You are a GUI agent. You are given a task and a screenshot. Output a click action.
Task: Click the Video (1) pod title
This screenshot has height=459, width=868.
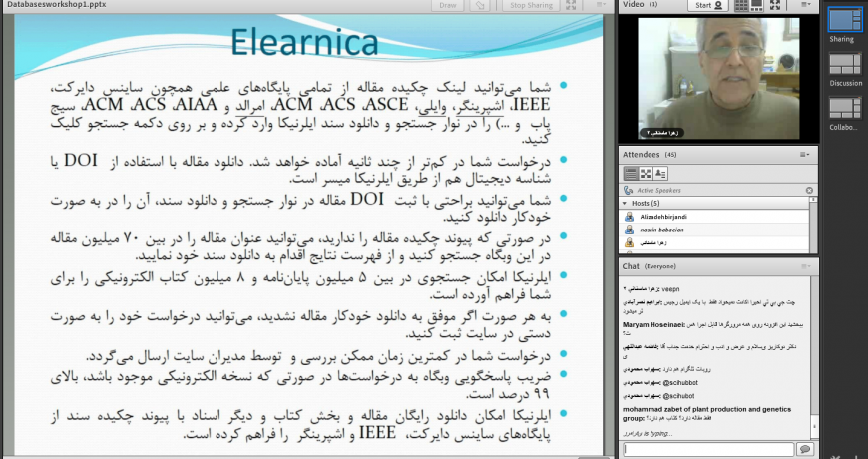tap(640, 4)
